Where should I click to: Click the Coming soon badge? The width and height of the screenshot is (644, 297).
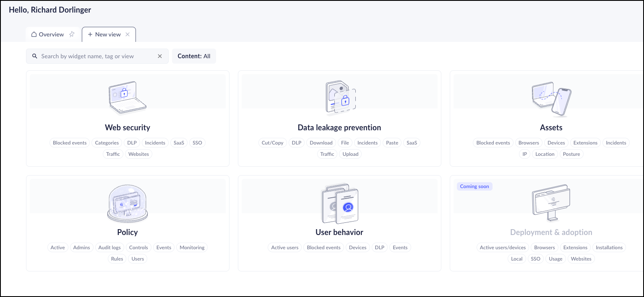click(x=475, y=186)
